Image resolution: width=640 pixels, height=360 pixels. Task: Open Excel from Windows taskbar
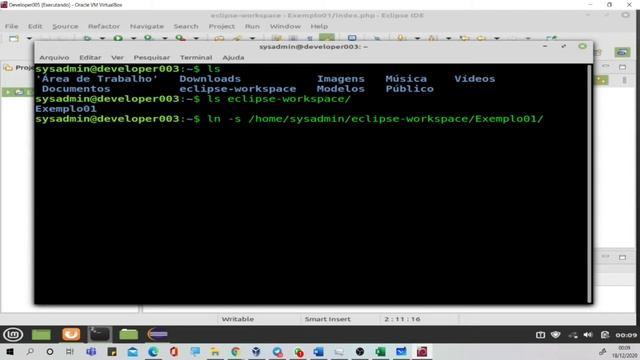click(380, 351)
